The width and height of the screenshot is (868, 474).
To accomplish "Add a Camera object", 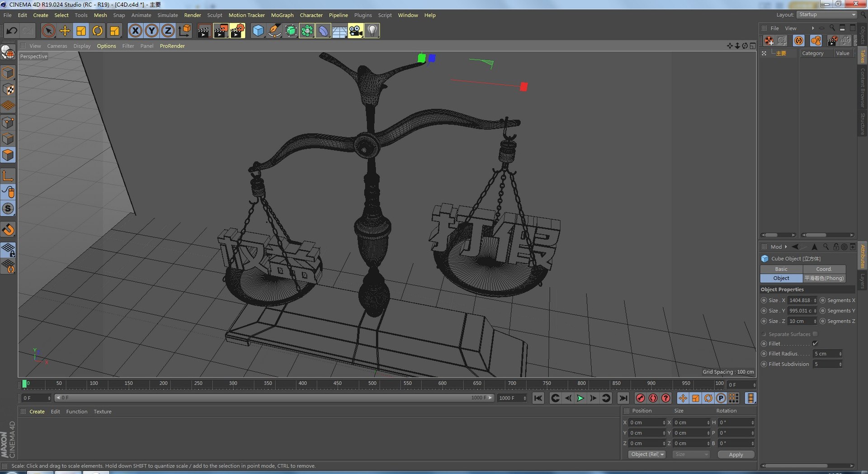I will pos(356,31).
